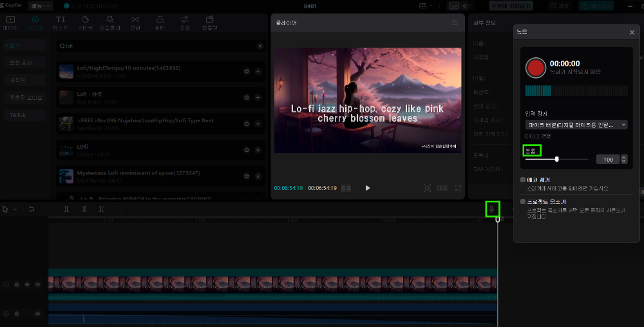The image size is (644, 327).
Task: Open the preview quality grid icon
Action: [346, 188]
